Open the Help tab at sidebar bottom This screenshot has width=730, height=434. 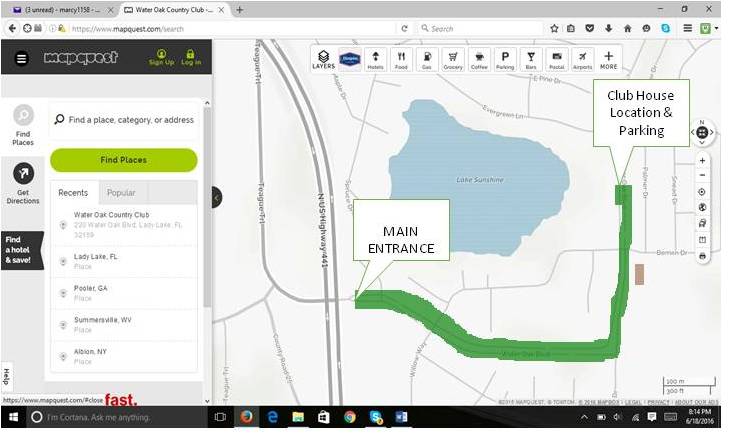7,376
